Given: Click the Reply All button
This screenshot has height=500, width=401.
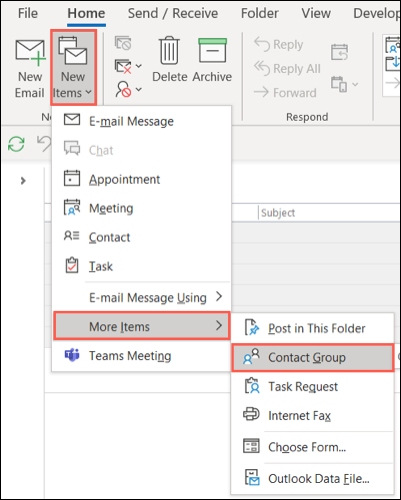Looking at the screenshot, I should [287, 68].
